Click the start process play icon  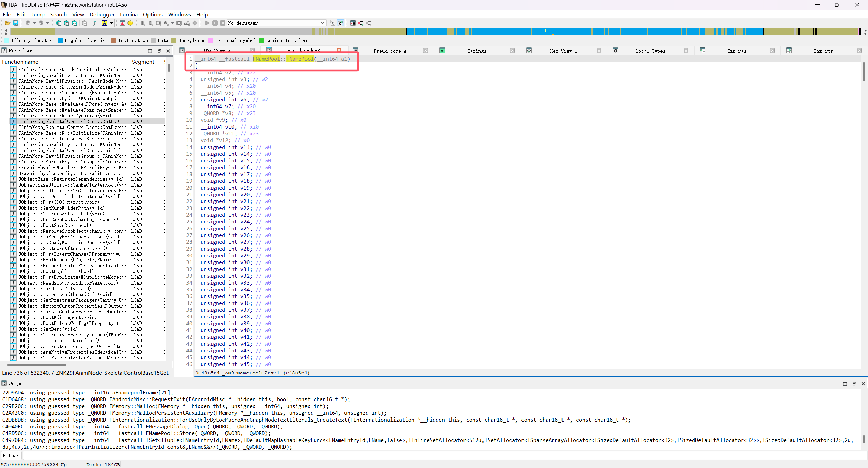(x=207, y=23)
